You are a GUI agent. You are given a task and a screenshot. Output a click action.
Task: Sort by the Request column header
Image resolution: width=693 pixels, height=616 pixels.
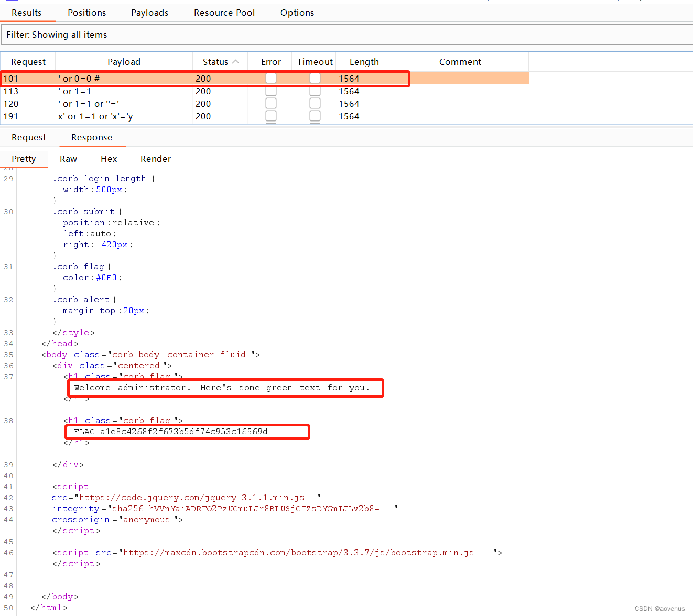tap(28, 62)
